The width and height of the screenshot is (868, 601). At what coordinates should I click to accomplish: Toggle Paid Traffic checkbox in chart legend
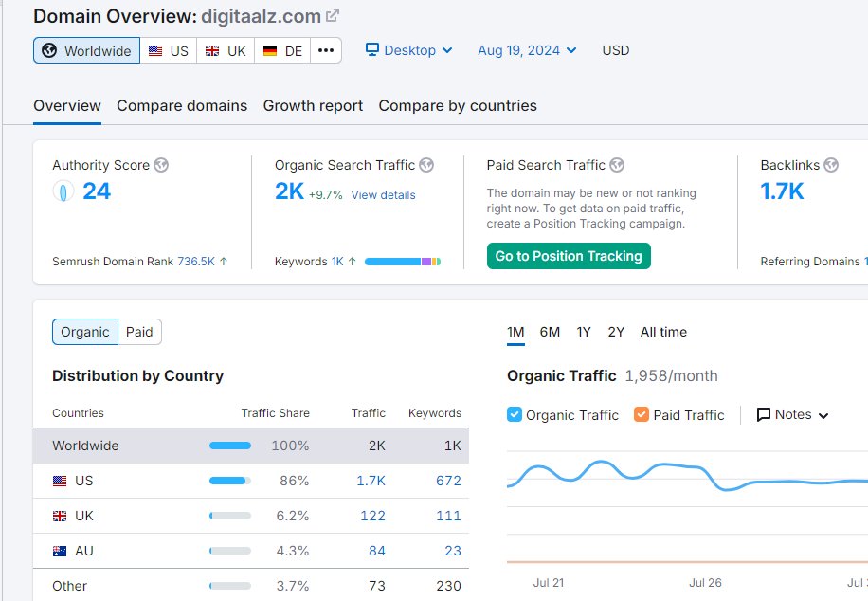click(641, 415)
